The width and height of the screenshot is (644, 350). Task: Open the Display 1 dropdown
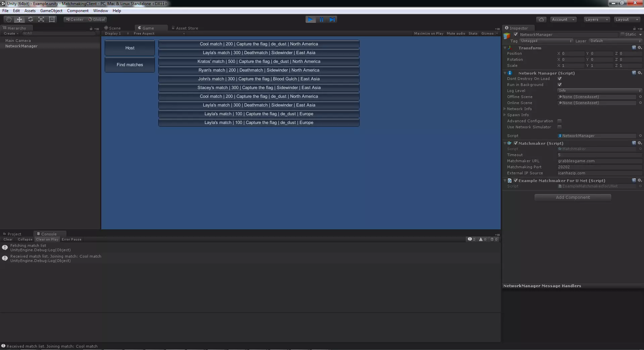[x=116, y=33]
